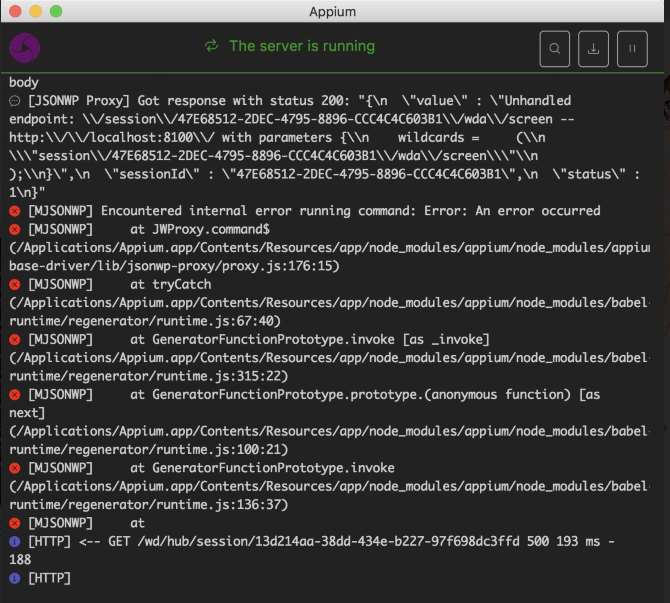Click 'runtime.js:315:22' log text
Screen dimensions: 670x603
point(219,376)
